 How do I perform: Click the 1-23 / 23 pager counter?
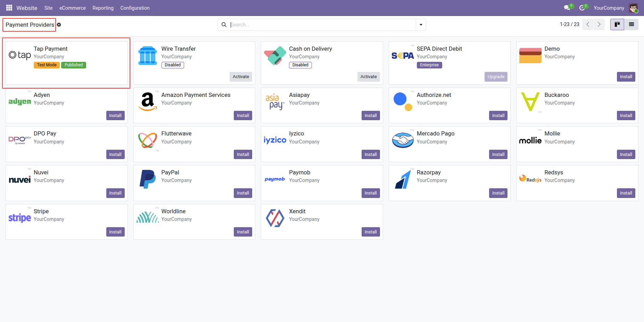pos(570,24)
